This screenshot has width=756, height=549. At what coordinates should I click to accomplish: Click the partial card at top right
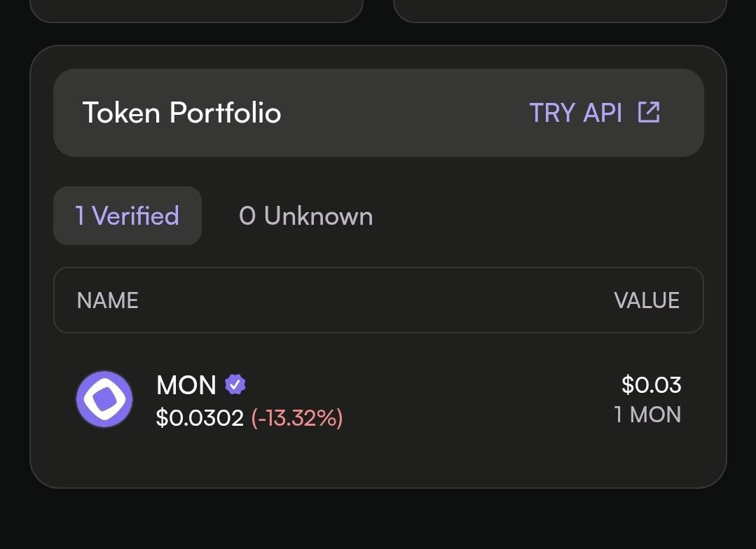point(559,10)
